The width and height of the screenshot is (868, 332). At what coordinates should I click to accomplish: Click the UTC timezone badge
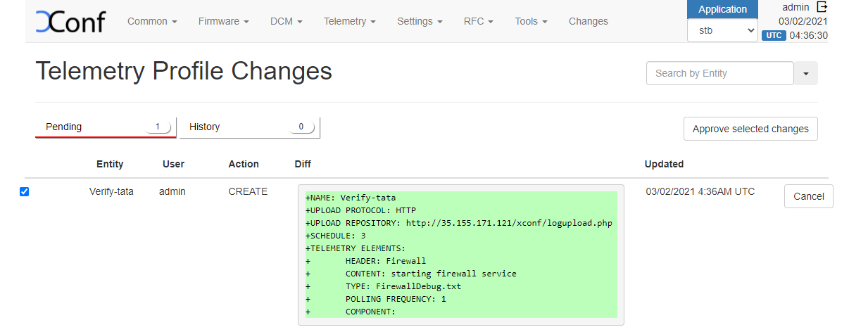pyautogui.click(x=774, y=35)
